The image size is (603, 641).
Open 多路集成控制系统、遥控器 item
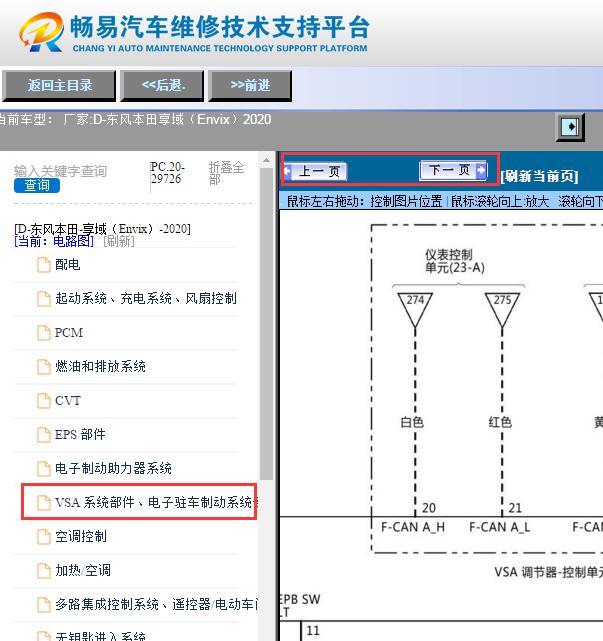[x=157, y=605]
